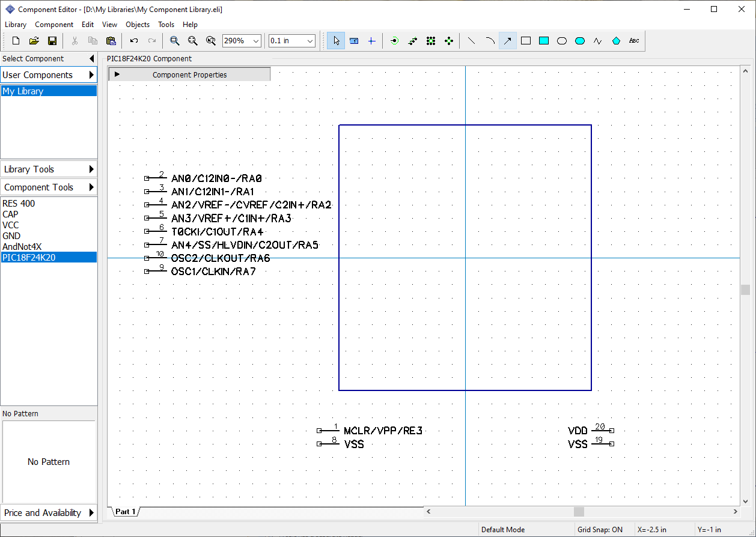Click the OSC1/CLKIN/RA7 pin label
756x537 pixels.
(x=213, y=272)
